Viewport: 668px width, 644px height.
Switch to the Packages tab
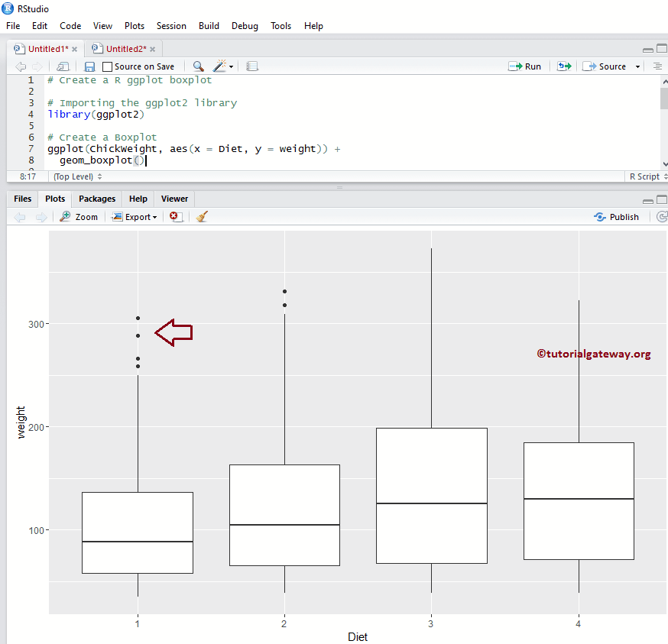pyautogui.click(x=96, y=199)
